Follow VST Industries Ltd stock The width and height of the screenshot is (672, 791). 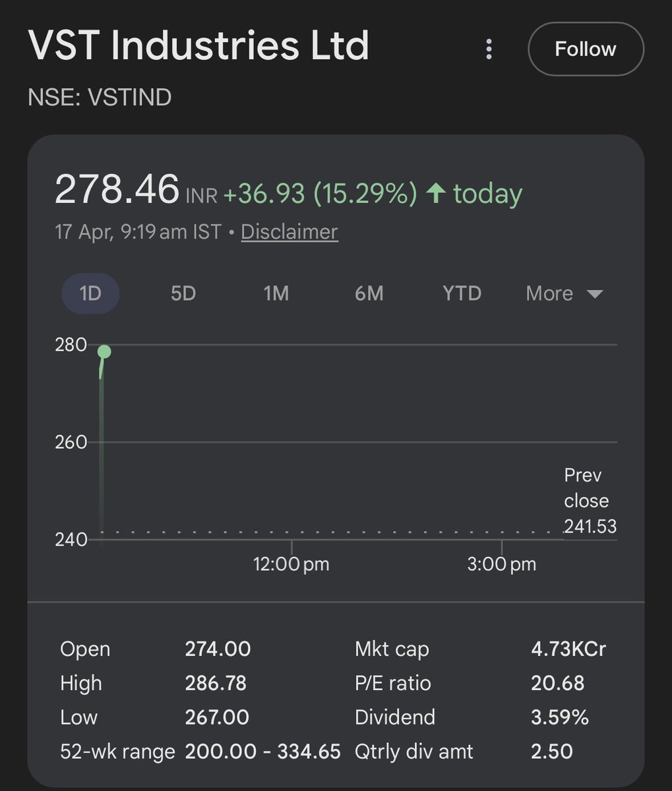(x=586, y=49)
